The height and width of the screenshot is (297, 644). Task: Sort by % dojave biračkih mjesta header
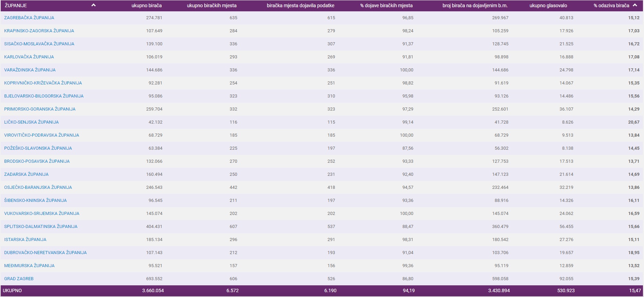386,5
